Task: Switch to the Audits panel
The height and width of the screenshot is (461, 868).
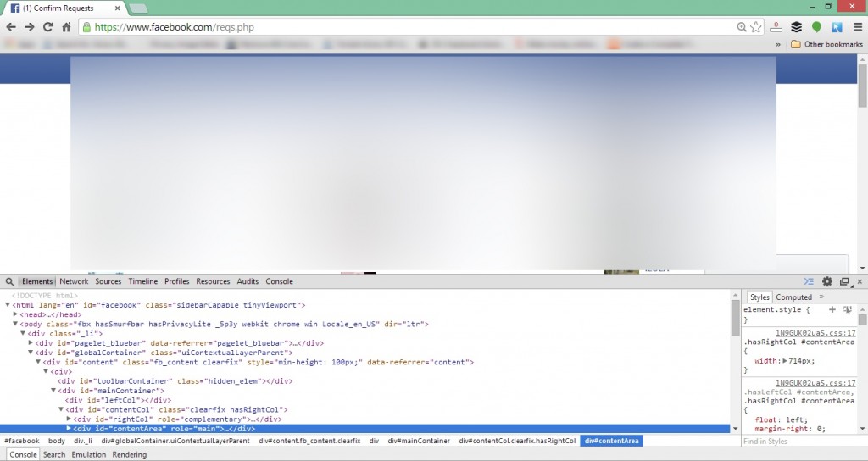Action: [x=248, y=281]
